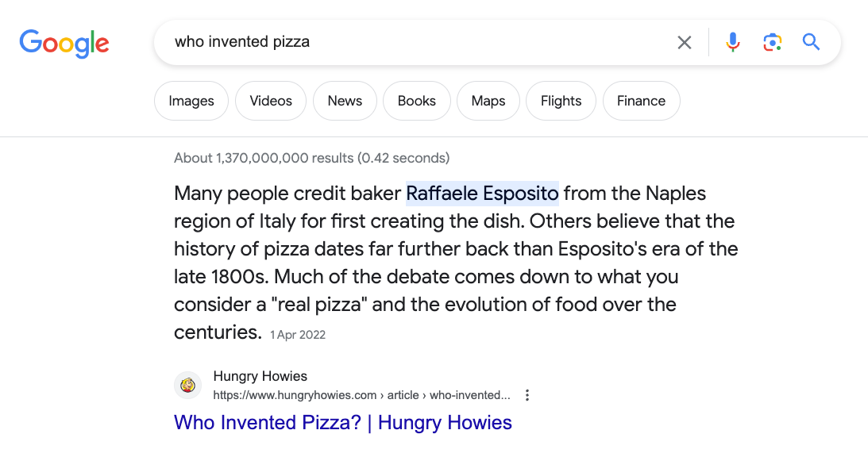Image resolution: width=868 pixels, height=457 pixels.
Task: Switch to the Images filter
Action: (x=191, y=101)
